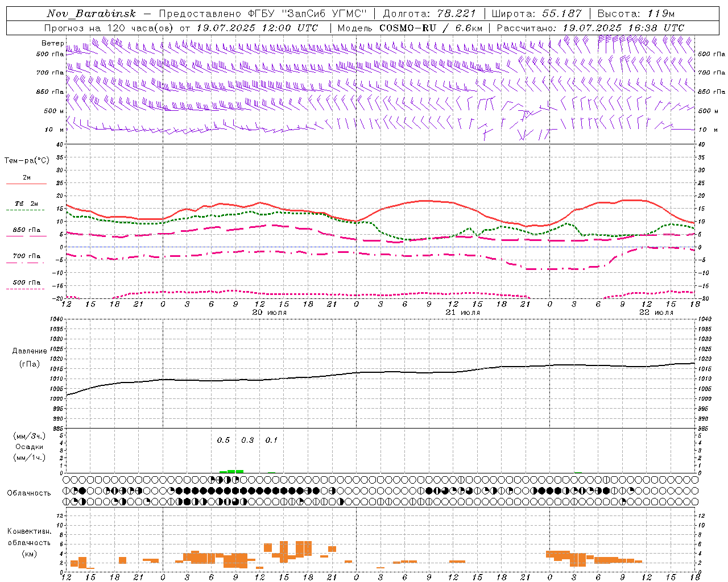
Task: Click the 'Высота: 119м' header field
Action: (x=636, y=14)
